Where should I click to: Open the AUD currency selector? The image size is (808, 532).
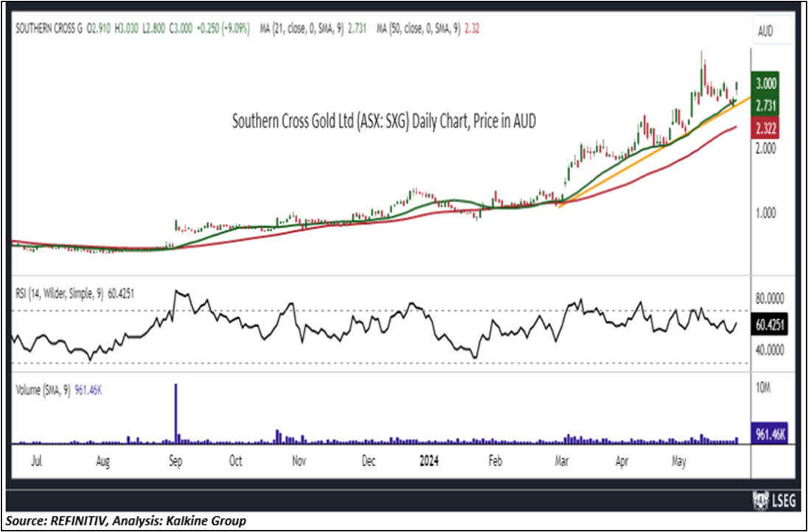(x=767, y=31)
